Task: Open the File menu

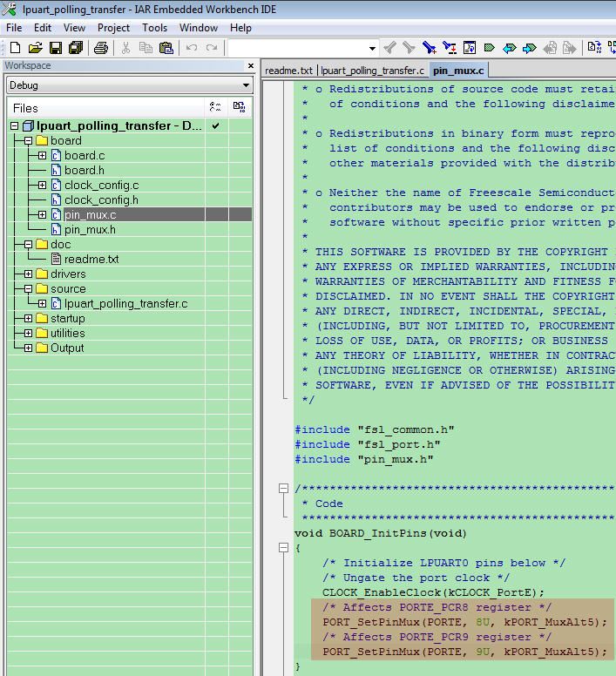Action: coord(14,28)
